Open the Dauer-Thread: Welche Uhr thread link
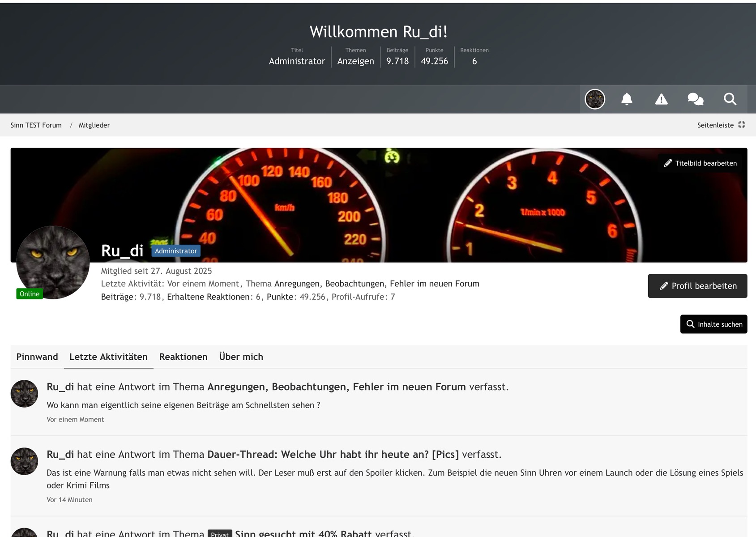The width and height of the screenshot is (756, 537). click(x=333, y=455)
